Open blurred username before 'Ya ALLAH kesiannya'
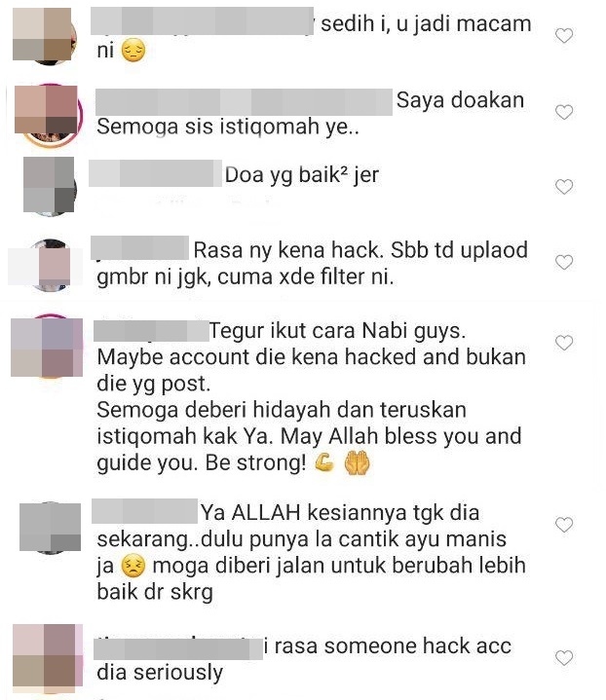 point(144,511)
